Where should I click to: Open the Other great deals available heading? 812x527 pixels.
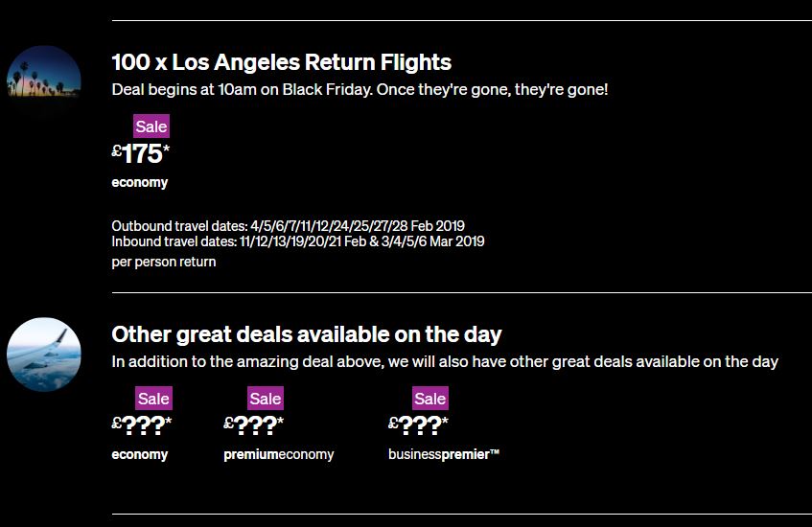pos(307,334)
